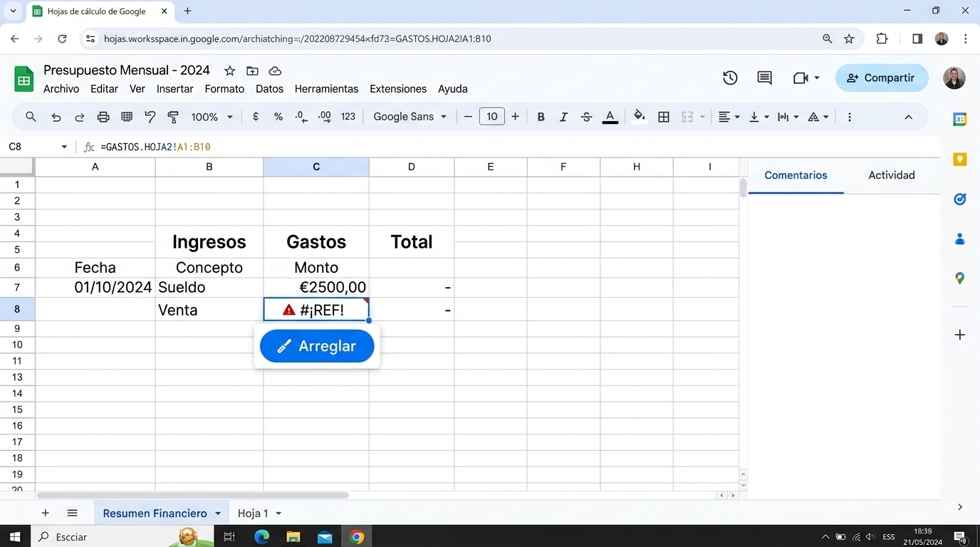This screenshot has width=980, height=547.
Task: Switch to the Actividad tab
Action: (891, 175)
